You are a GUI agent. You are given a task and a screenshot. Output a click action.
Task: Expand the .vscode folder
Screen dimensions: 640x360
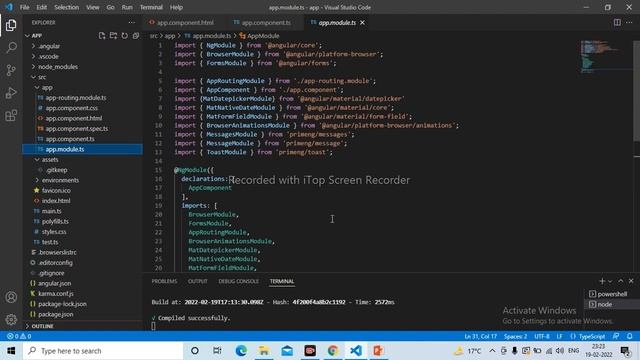(48, 56)
